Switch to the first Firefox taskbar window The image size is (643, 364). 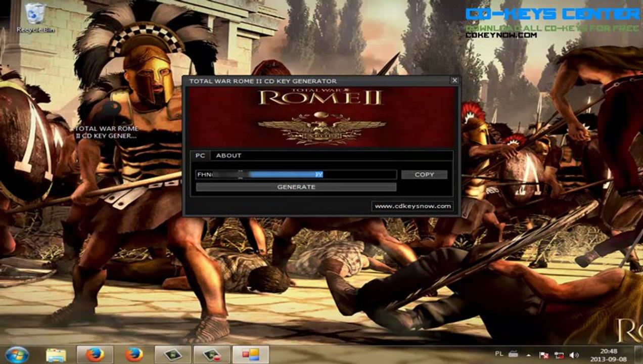[x=95, y=355]
